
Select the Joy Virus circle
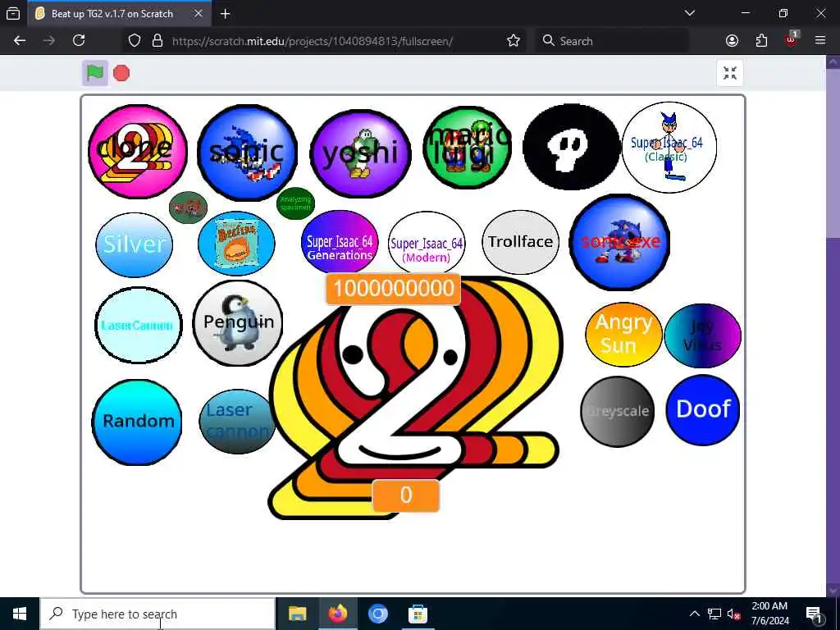[702, 336]
